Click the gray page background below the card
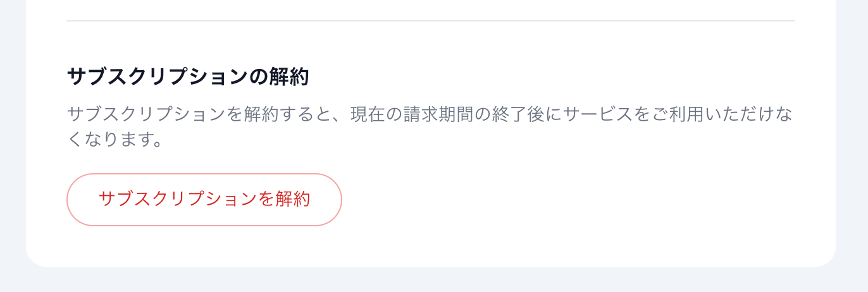The image size is (868, 292). click(x=430, y=280)
